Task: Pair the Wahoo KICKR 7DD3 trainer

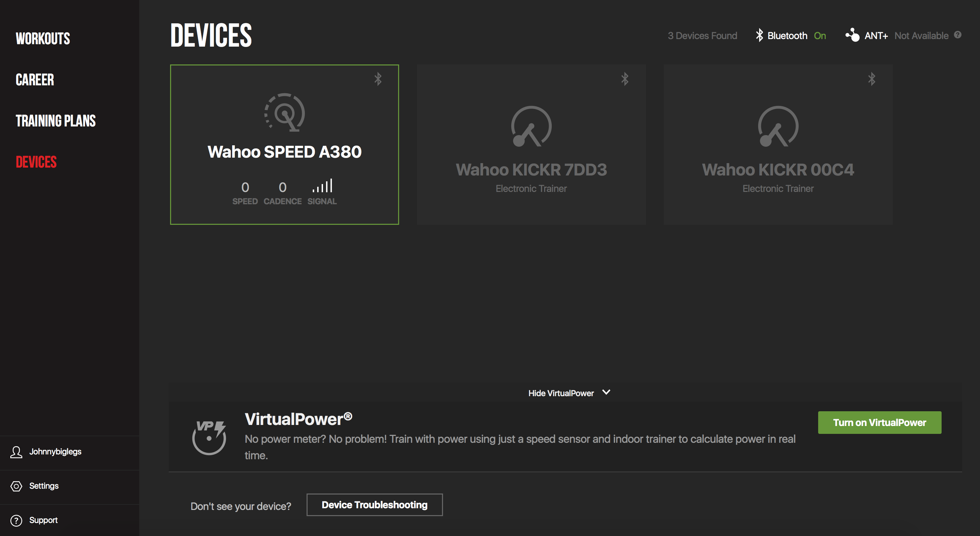Action: click(531, 145)
